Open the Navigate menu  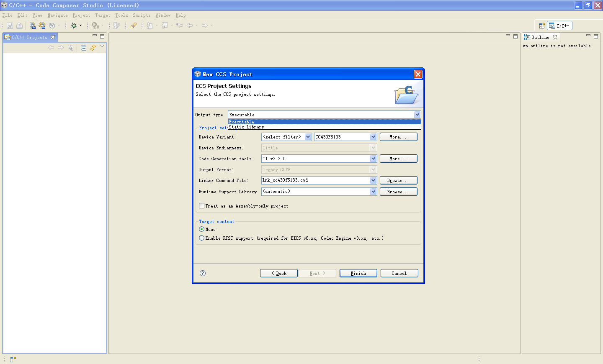(57, 15)
